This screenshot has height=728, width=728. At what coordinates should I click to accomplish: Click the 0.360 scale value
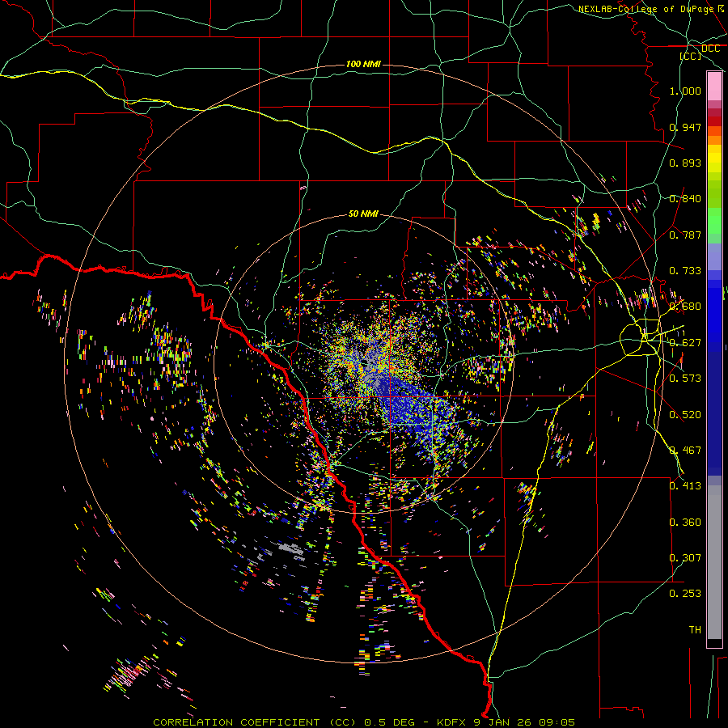[685, 523]
